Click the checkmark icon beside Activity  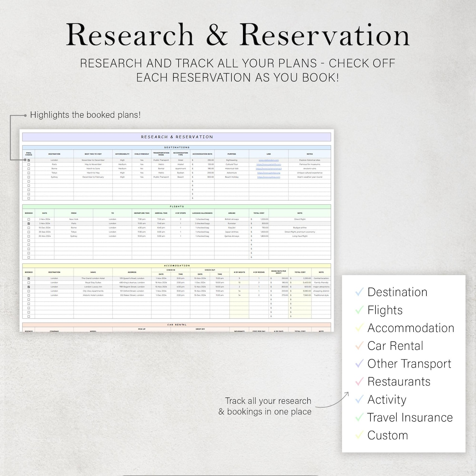[359, 400]
